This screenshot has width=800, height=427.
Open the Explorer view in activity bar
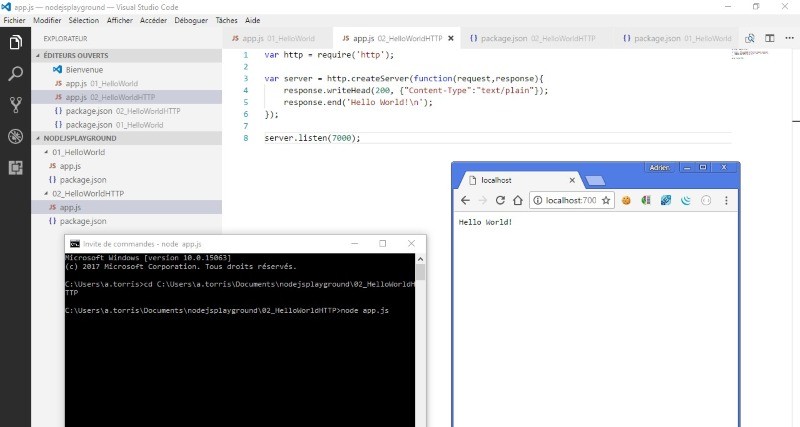click(x=15, y=42)
